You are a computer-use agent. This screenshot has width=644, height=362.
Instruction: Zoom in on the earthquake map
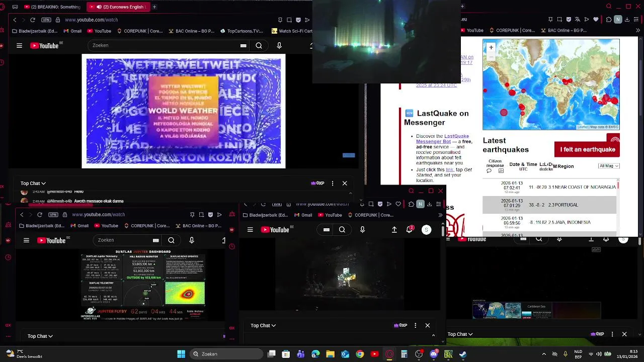491,47
